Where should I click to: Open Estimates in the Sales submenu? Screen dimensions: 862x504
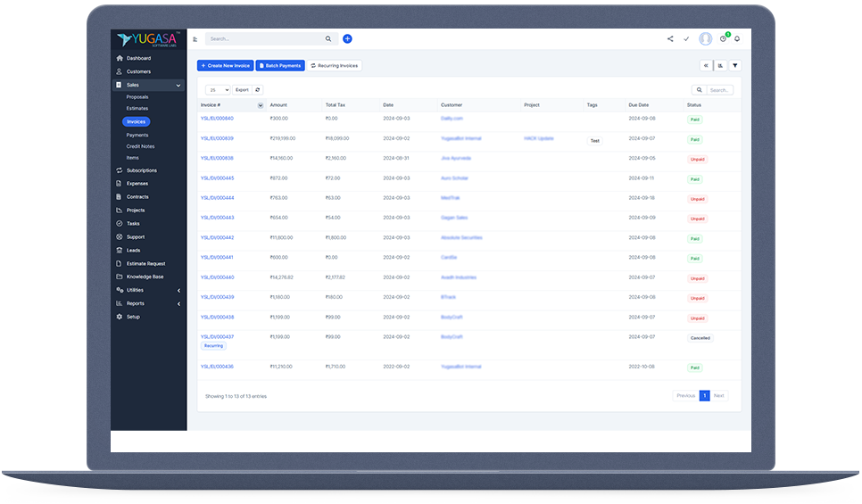click(137, 108)
